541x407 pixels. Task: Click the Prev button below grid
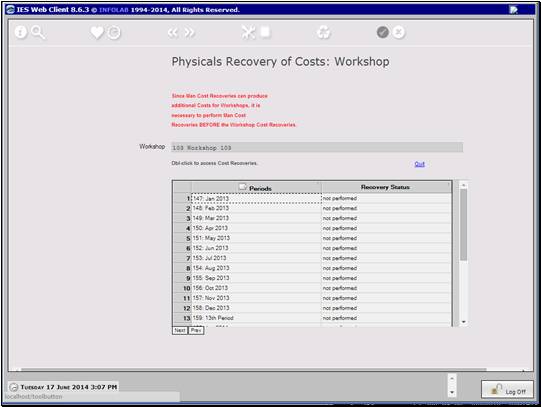pos(196,330)
